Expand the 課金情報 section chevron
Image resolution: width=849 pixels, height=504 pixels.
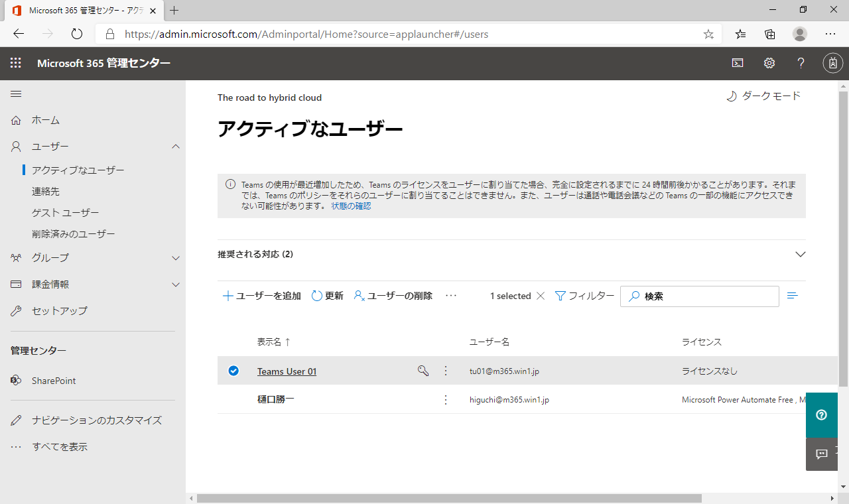(x=176, y=284)
